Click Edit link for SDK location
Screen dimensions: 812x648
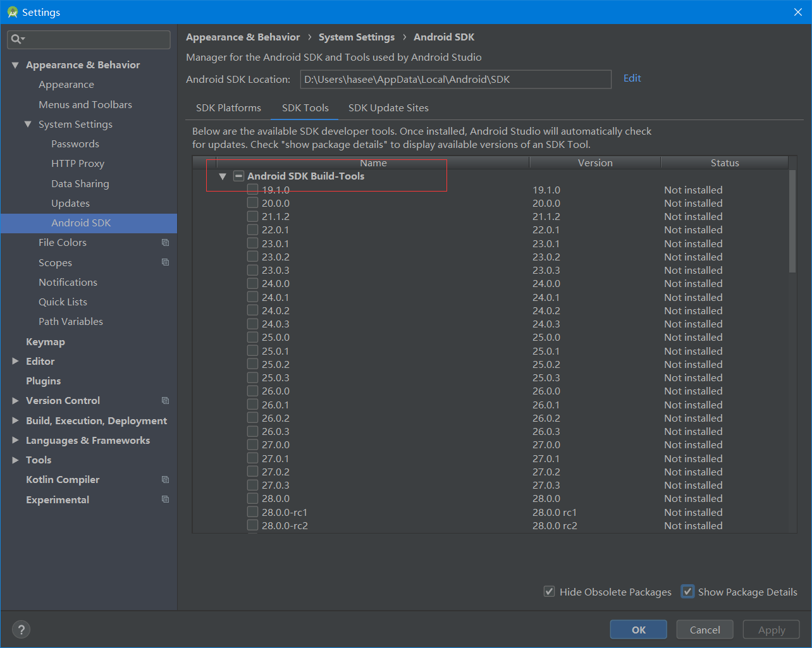pyautogui.click(x=632, y=78)
